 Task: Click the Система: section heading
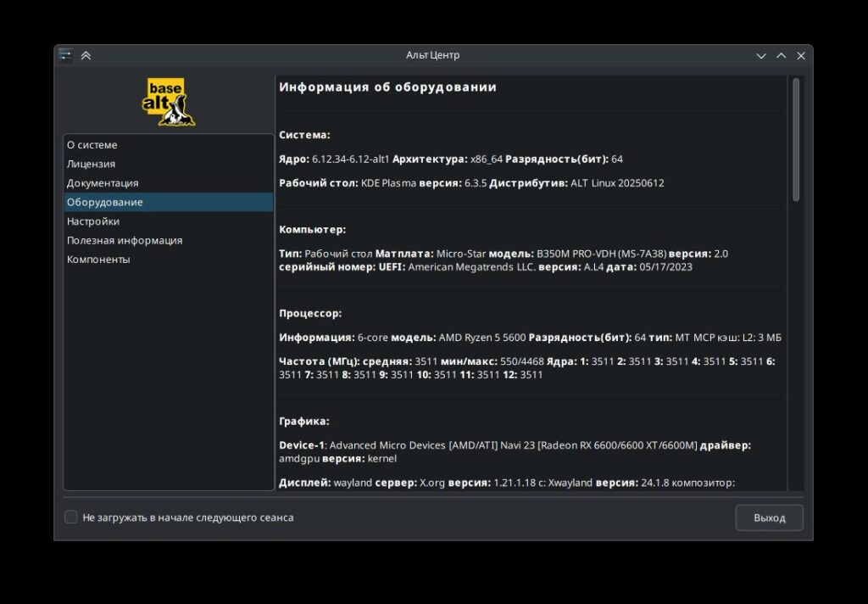[304, 135]
